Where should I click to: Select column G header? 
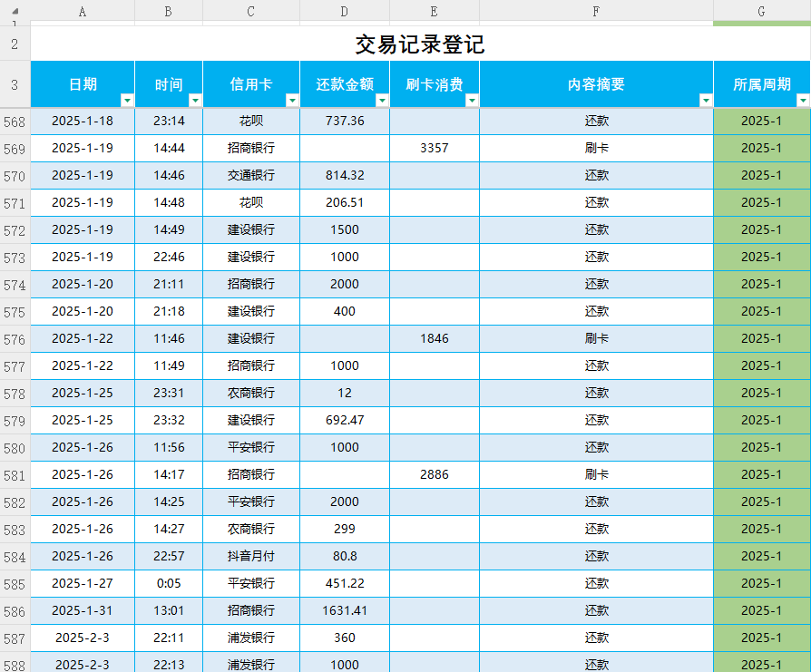point(762,12)
